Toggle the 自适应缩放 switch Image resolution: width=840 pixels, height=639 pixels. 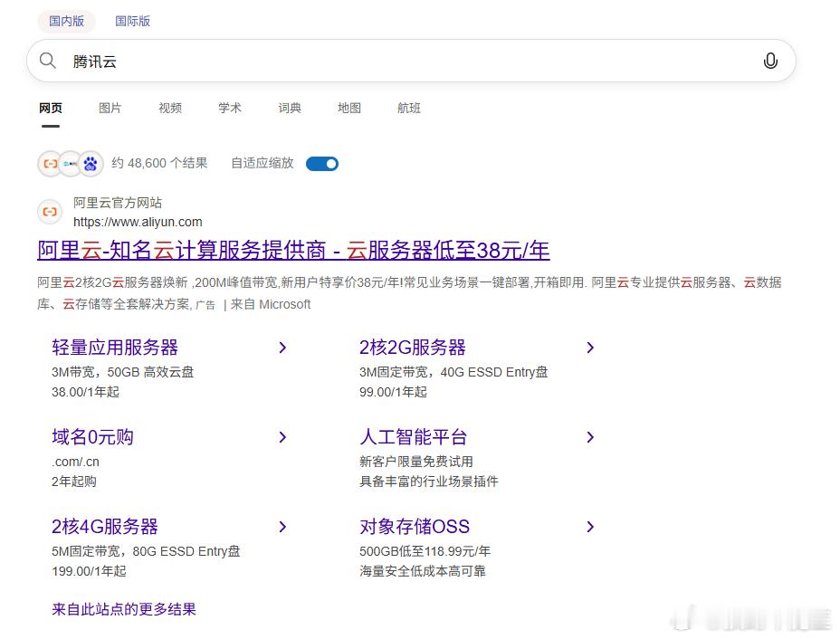pyautogui.click(x=322, y=163)
